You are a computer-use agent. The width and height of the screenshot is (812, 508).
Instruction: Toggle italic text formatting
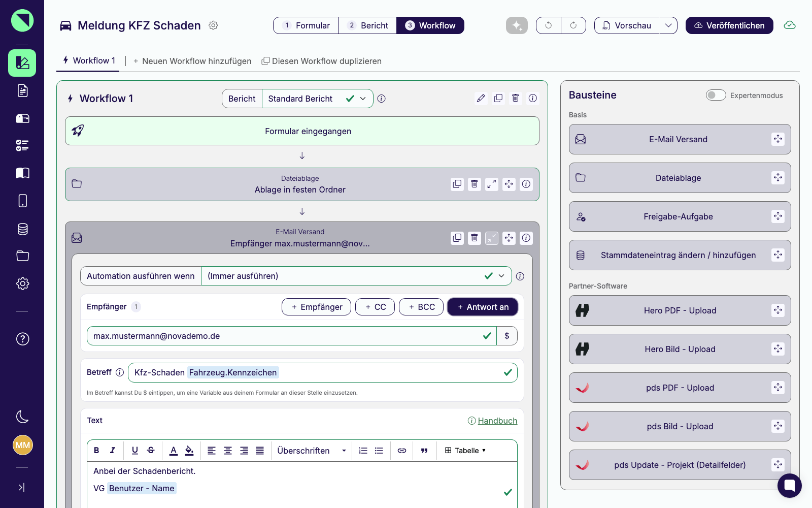point(113,451)
